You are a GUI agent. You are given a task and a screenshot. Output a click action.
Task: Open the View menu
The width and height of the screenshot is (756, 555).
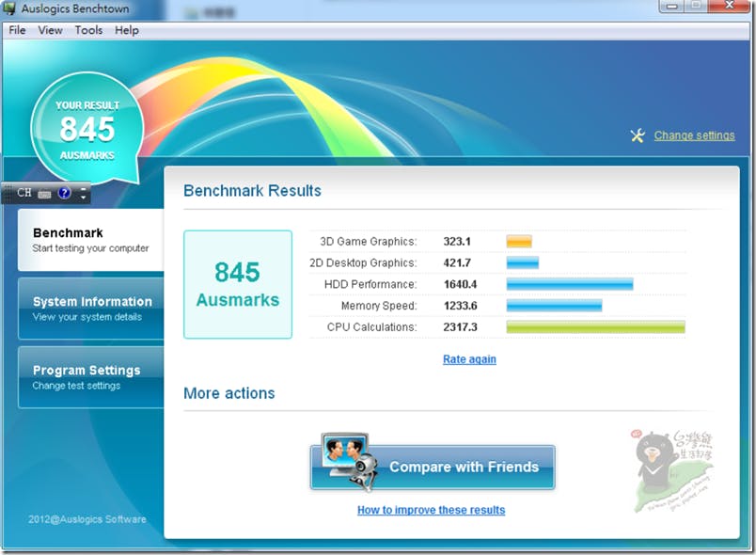point(50,30)
